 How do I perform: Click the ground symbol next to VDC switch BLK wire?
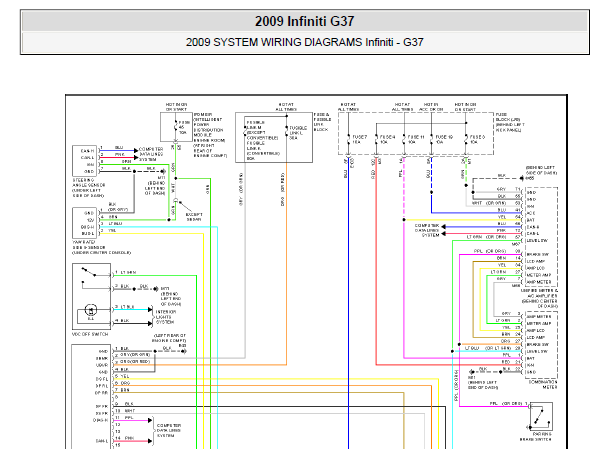point(155,289)
